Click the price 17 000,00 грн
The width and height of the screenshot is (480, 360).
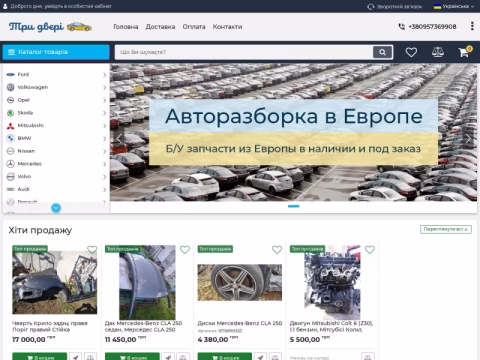[34, 339]
